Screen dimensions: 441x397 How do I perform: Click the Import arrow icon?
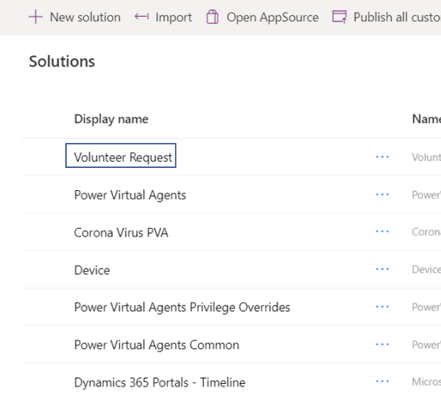tap(142, 17)
